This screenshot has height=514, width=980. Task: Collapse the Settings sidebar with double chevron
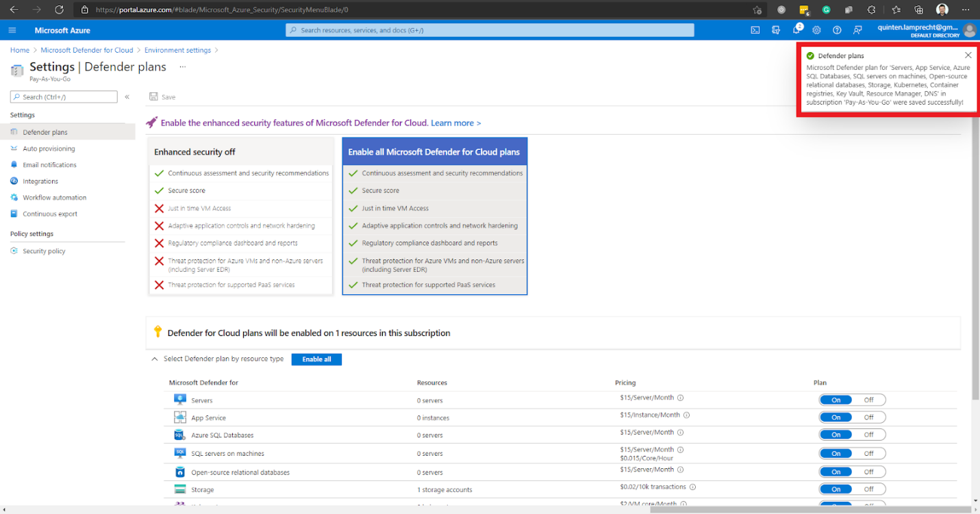[127, 97]
